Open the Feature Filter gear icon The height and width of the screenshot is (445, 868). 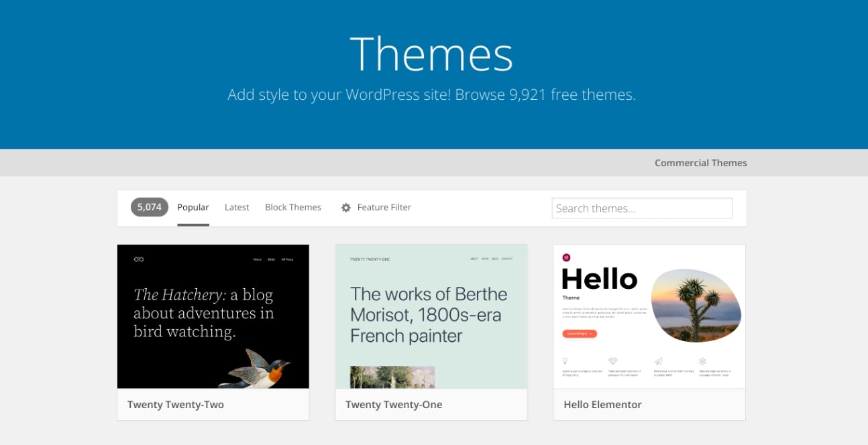[345, 208]
